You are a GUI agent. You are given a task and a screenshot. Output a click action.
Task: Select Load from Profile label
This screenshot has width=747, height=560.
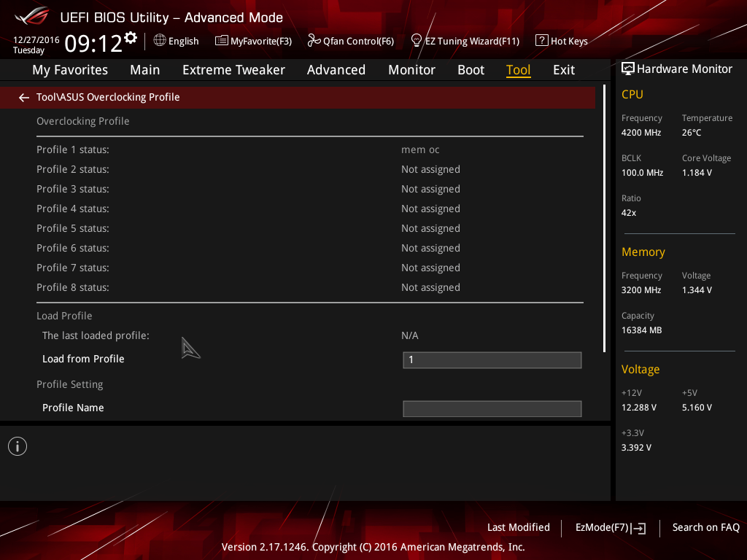click(83, 359)
